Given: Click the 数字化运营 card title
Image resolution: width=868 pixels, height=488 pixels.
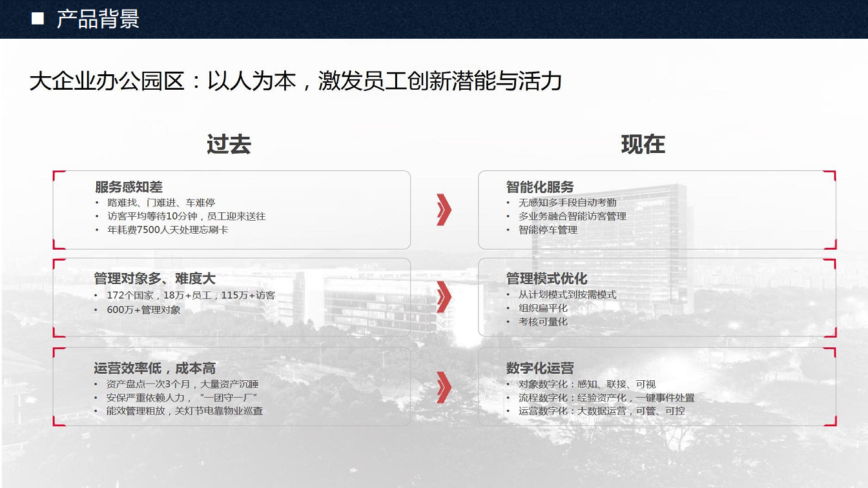Looking at the screenshot, I should tap(540, 369).
